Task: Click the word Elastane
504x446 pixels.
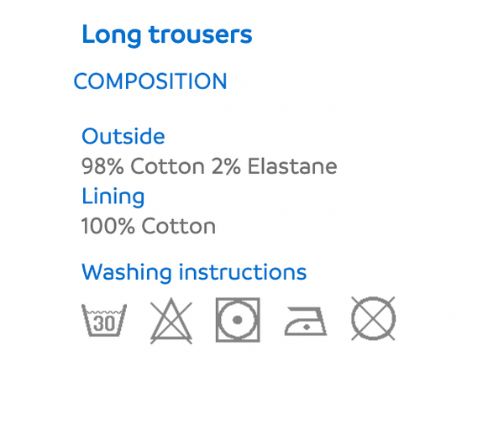Action: tap(292, 166)
